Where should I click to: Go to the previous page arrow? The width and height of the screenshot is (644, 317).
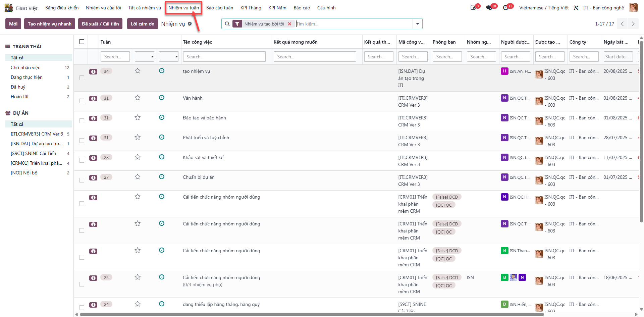click(x=622, y=24)
